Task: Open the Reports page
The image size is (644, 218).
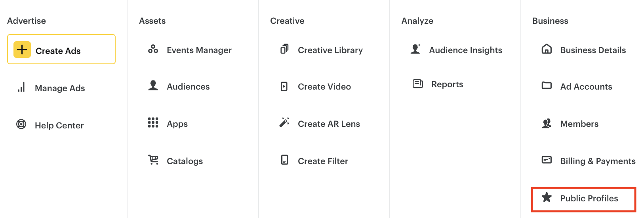Action: (x=447, y=84)
